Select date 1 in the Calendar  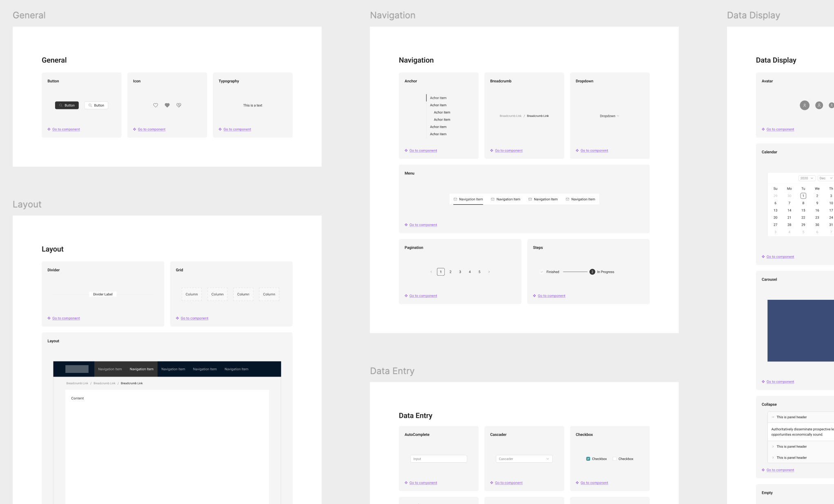803,196
